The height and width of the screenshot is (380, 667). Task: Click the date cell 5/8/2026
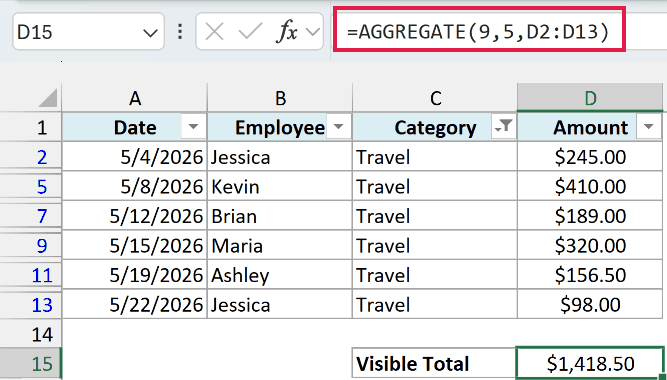pyautogui.click(x=135, y=186)
